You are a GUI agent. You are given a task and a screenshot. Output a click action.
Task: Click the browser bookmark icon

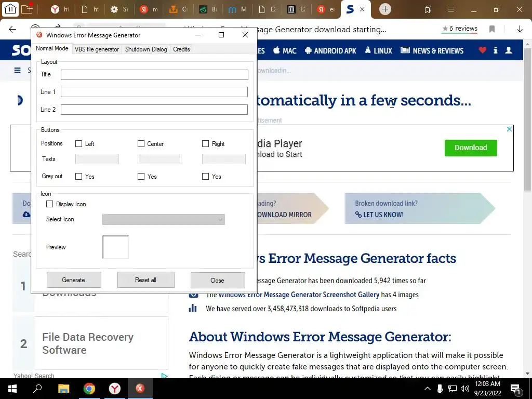click(492, 29)
